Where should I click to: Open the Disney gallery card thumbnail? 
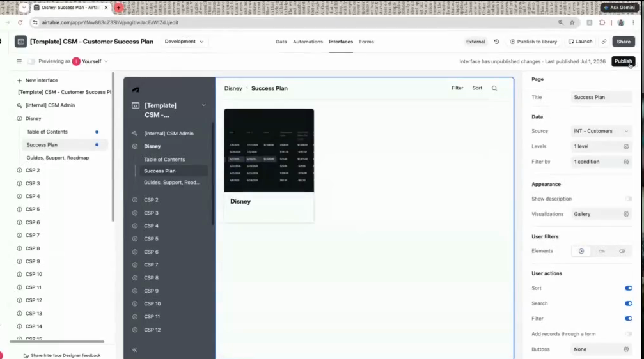click(x=269, y=150)
